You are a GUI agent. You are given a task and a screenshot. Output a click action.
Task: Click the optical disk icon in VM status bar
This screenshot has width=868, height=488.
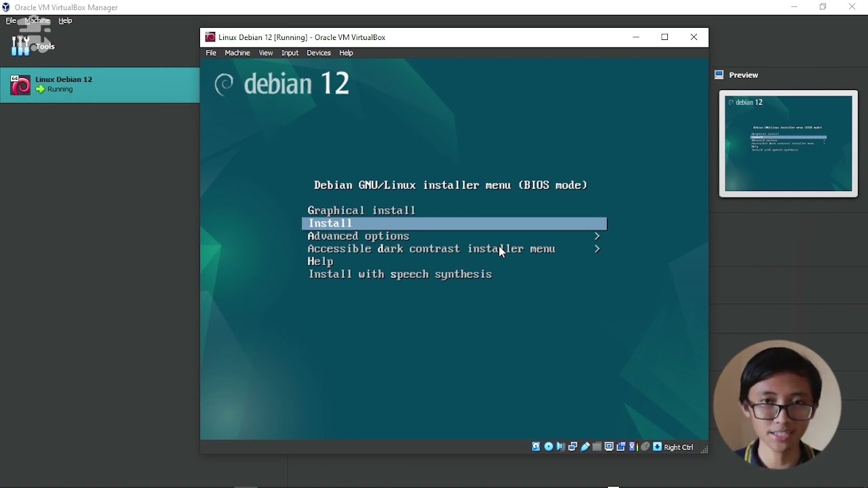tap(549, 447)
